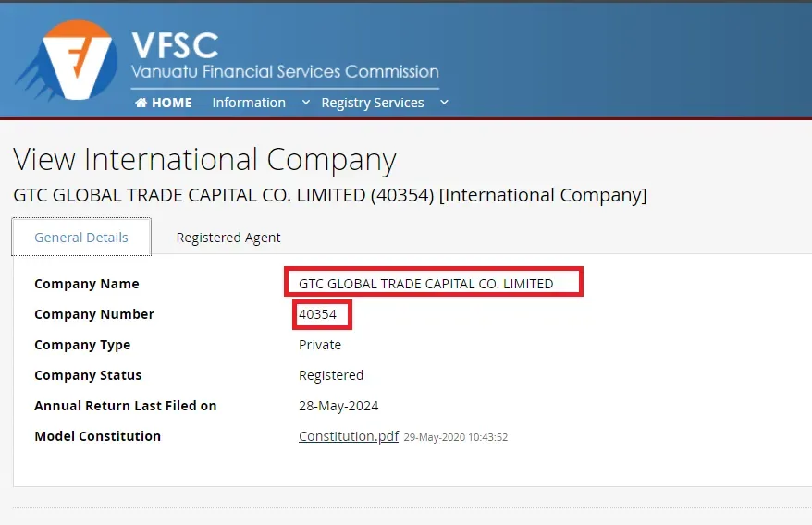
Task: Expand the chevron next to Registry Services
Action: 444,102
